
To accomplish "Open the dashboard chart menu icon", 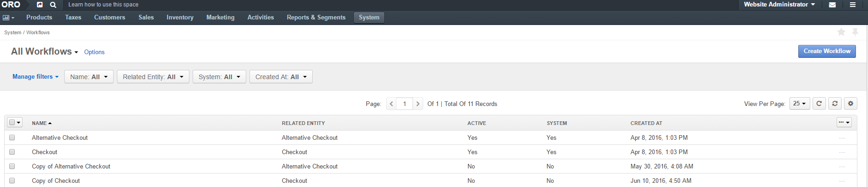I will [8, 18].
